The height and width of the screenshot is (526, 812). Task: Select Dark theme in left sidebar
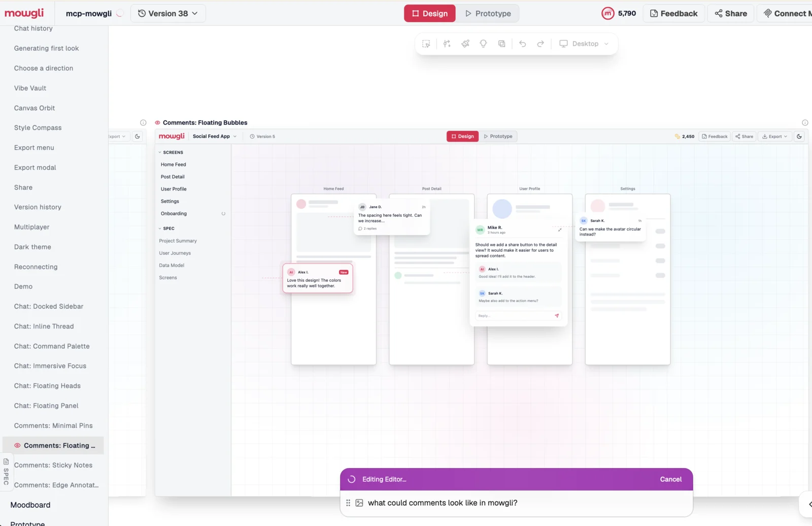[32, 247]
